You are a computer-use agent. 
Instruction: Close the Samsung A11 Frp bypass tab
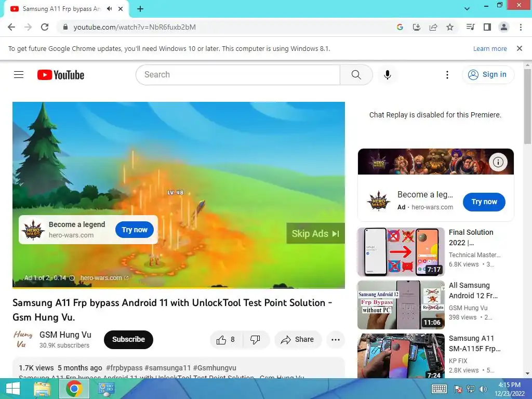point(121,9)
